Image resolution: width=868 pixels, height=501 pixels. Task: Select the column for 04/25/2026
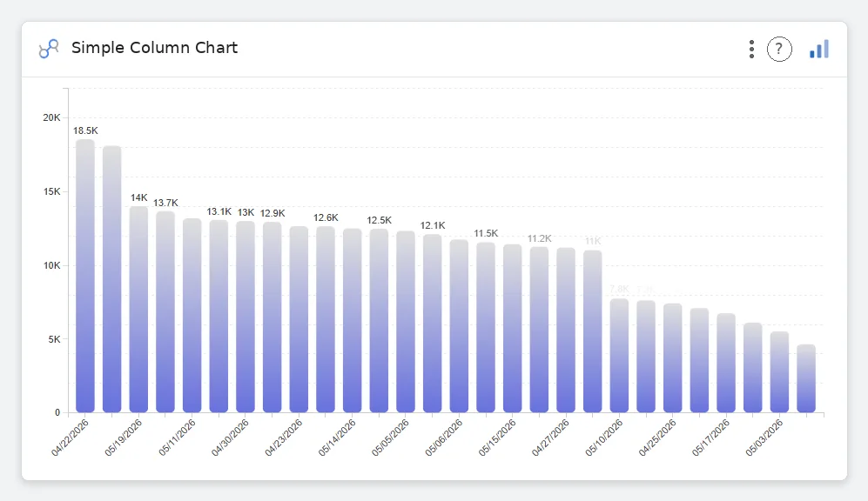673,358
